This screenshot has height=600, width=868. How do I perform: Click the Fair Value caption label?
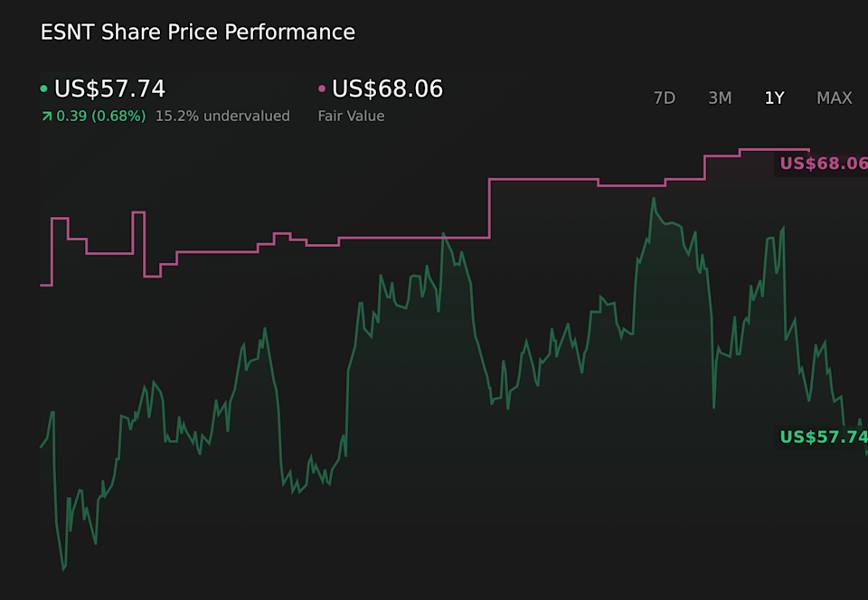point(351,117)
